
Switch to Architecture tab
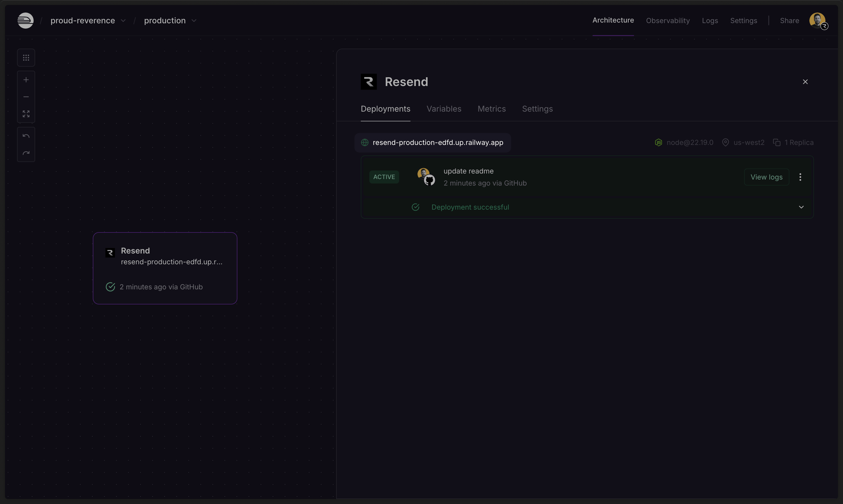[x=613, y=20]
